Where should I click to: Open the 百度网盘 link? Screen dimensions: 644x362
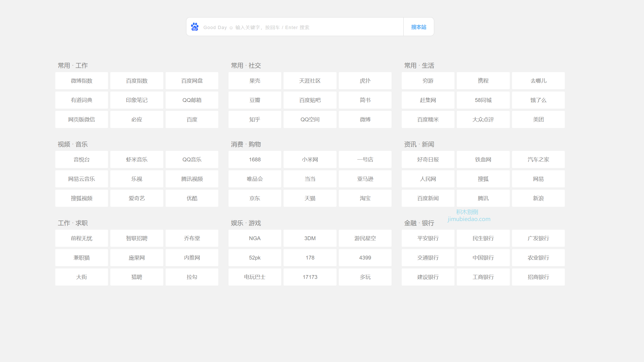[x=192, y=81]
